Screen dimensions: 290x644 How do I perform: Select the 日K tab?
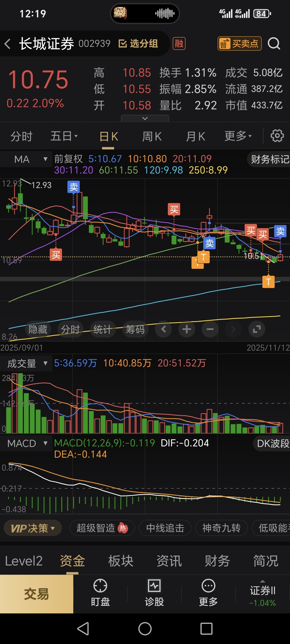(x=108, y=137)
